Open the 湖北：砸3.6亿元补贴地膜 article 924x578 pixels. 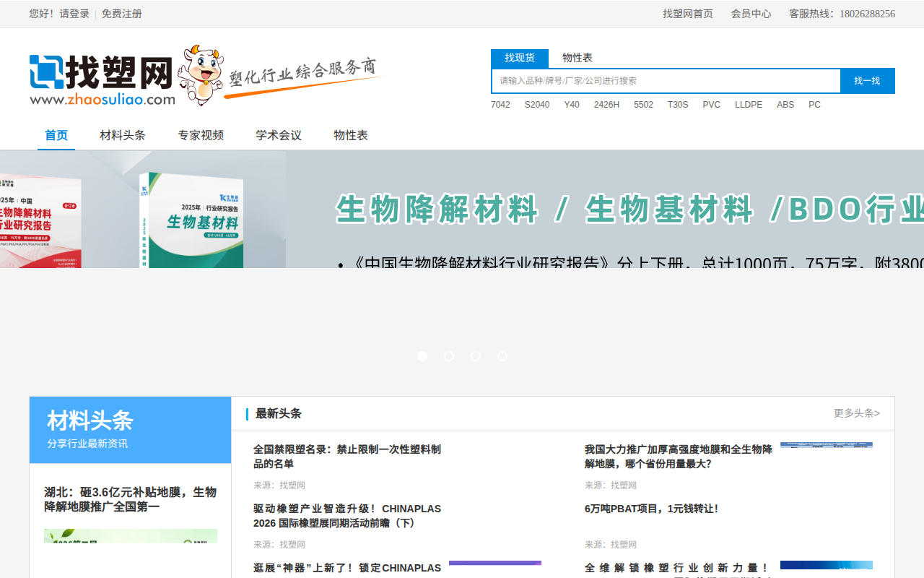pyautogui.click(x=131, y=499)
